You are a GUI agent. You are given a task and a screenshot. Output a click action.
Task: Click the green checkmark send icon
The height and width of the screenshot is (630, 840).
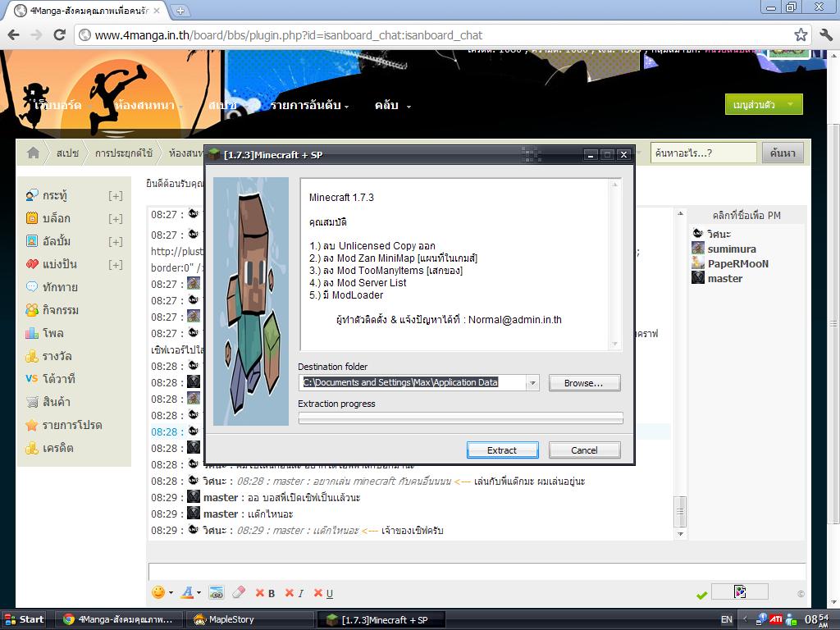click(x=701, y=595)
